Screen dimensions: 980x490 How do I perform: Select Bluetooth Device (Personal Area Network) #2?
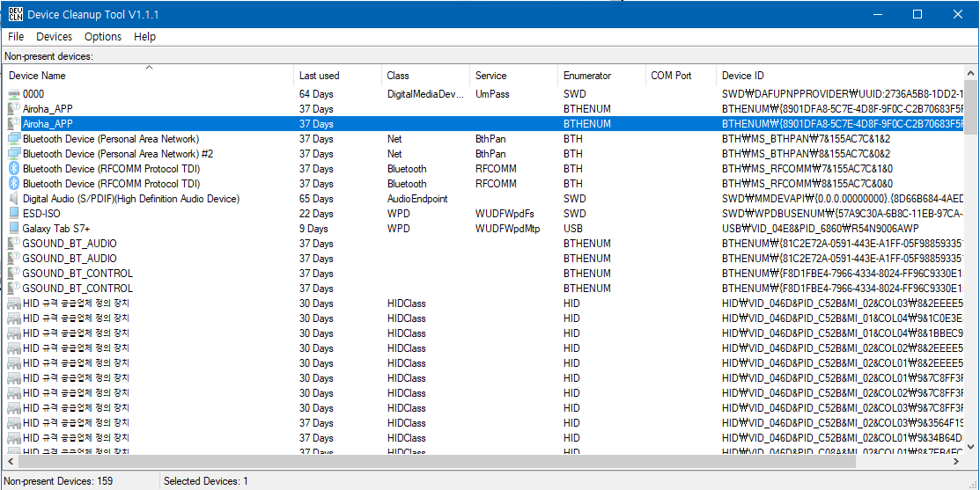(x=119, y=154)
